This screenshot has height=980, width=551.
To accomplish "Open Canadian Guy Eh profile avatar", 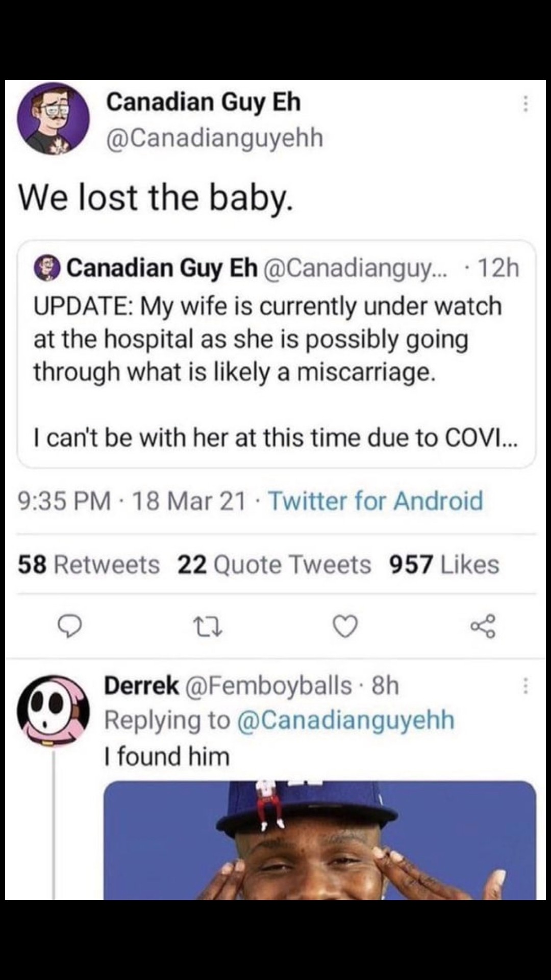I will 53,119.
